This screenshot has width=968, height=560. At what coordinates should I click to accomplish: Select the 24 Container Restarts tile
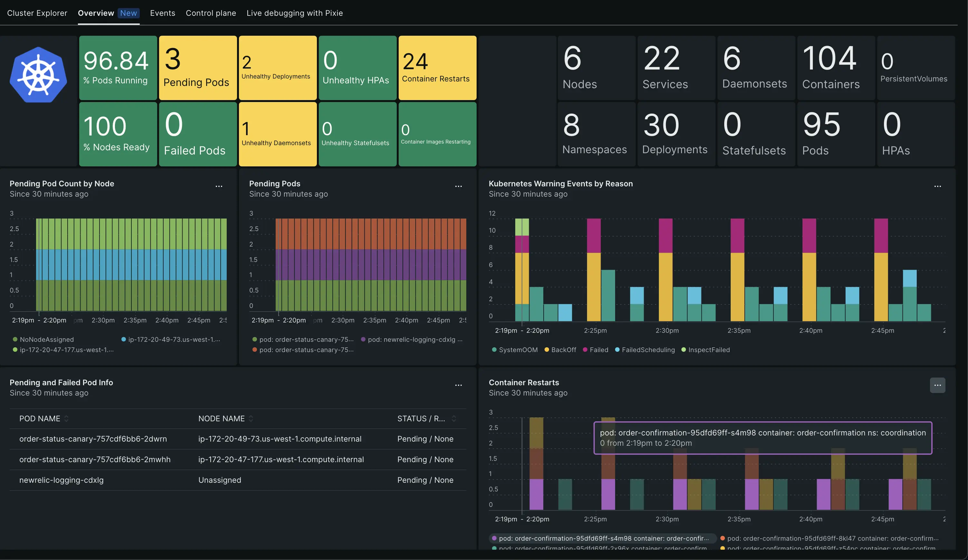(x=437, y=68)
